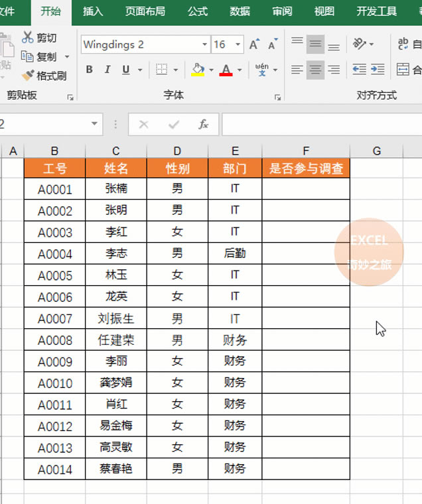Open the 开发工具 tab
Image resolution: width=422 pixels, height=504 pixels.
[x=376, y=11]
